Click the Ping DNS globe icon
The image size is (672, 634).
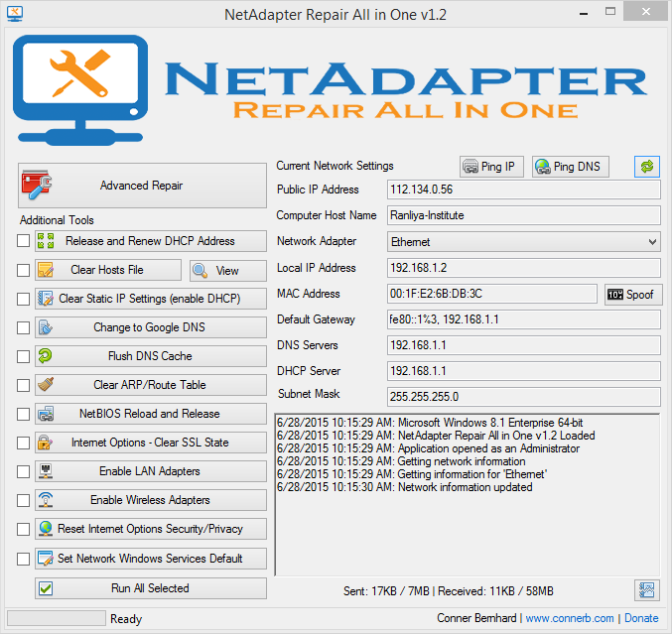[x=543, y=167]
